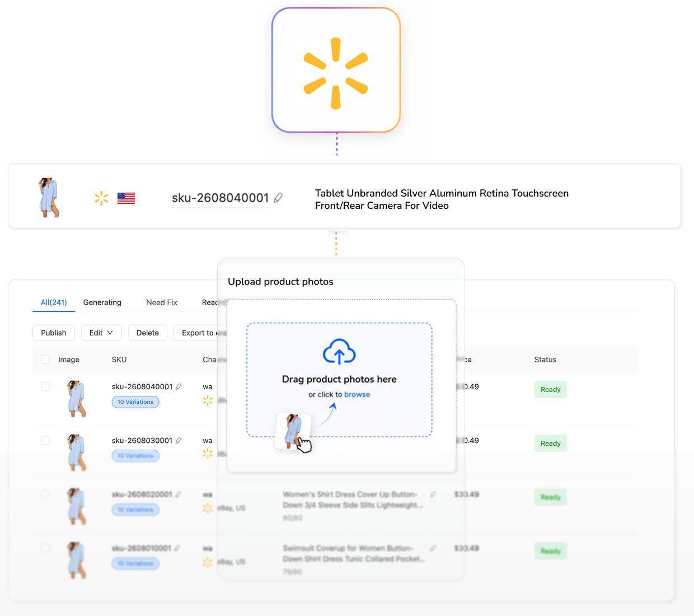The height and width of the screenshot is (616, 694).
Task: Click the SKU column header
Action: coord(119,360)
